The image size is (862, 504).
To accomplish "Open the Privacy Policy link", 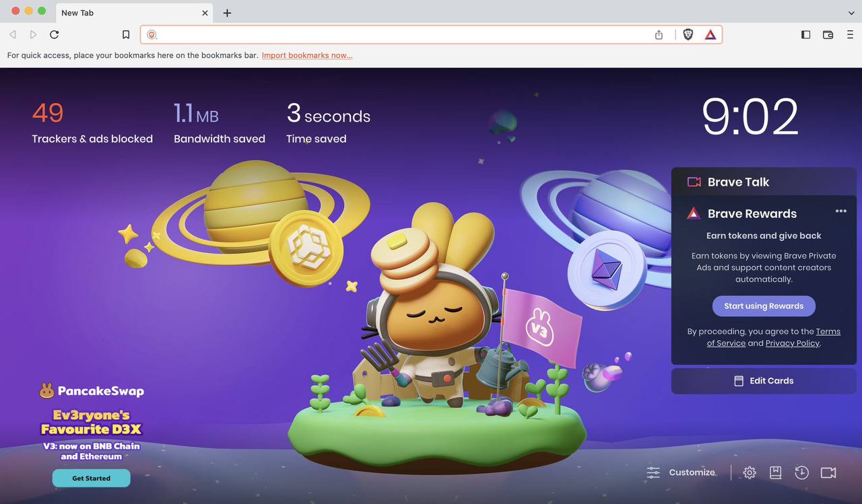I will pos(792,343).
